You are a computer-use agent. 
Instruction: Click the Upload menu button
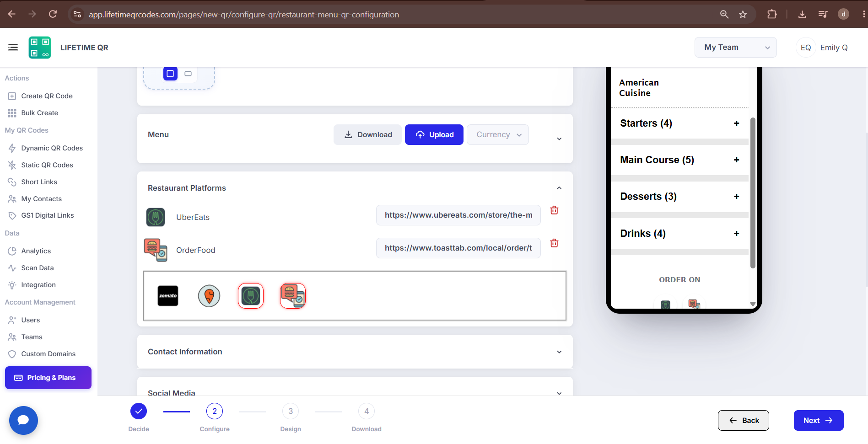click(x=434, y=134)
